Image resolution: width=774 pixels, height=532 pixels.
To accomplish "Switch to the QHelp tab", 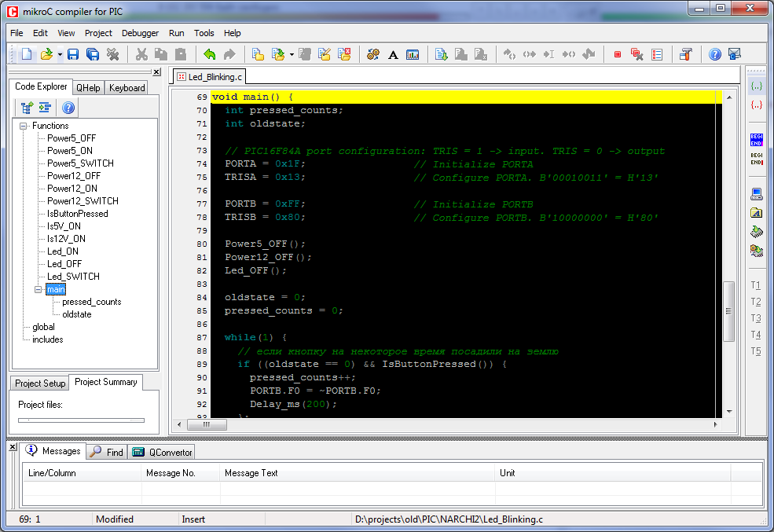I will click(x=88, y=88).
